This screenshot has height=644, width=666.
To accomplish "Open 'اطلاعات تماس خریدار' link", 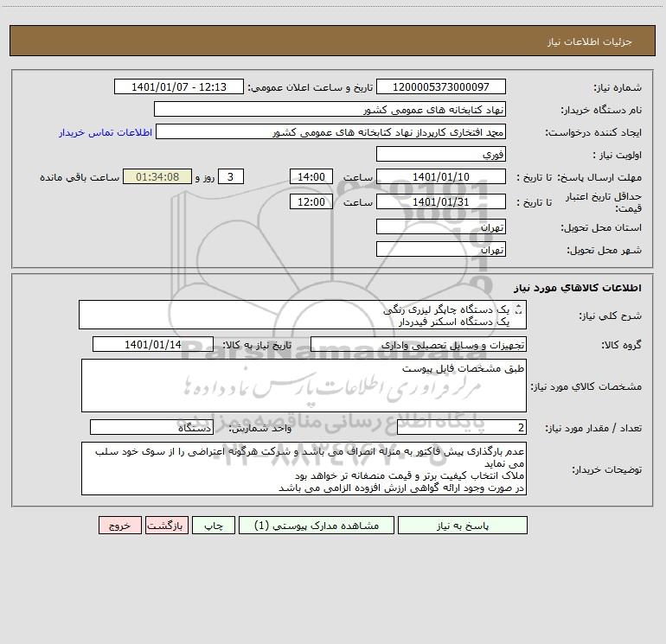I will click(106, 132).
